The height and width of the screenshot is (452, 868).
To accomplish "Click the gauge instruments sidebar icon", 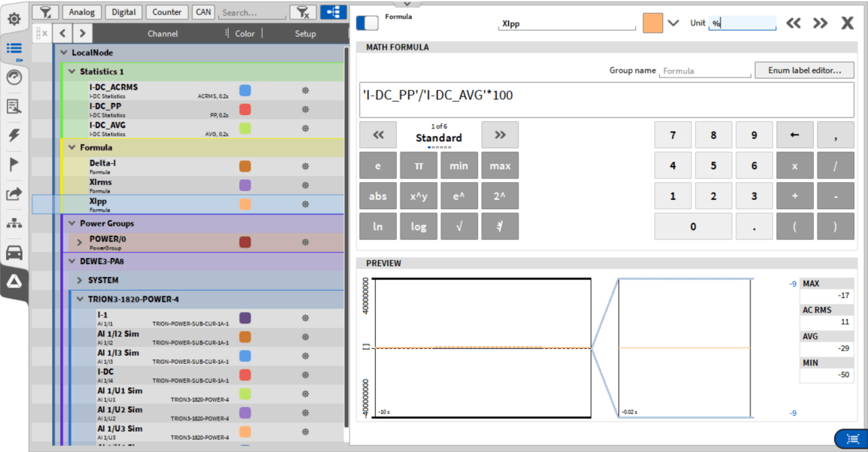I will tap(14, 77).
